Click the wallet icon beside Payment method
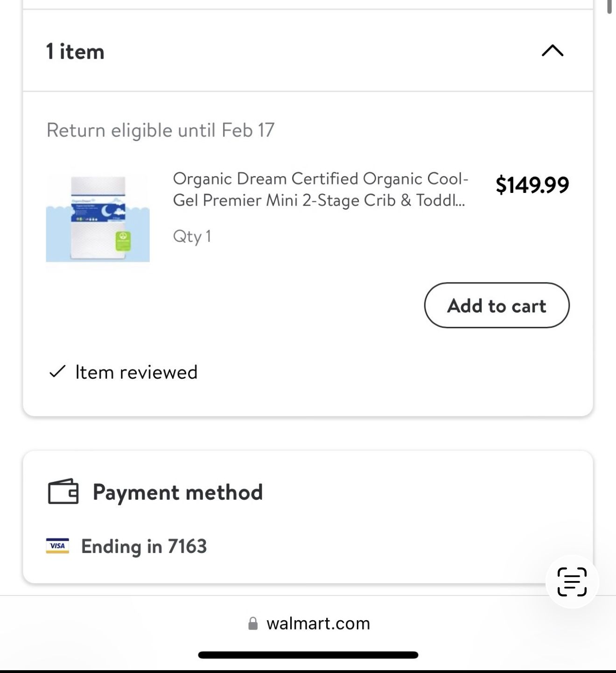This screenshot has height=673, width=616. coord(63,491)
